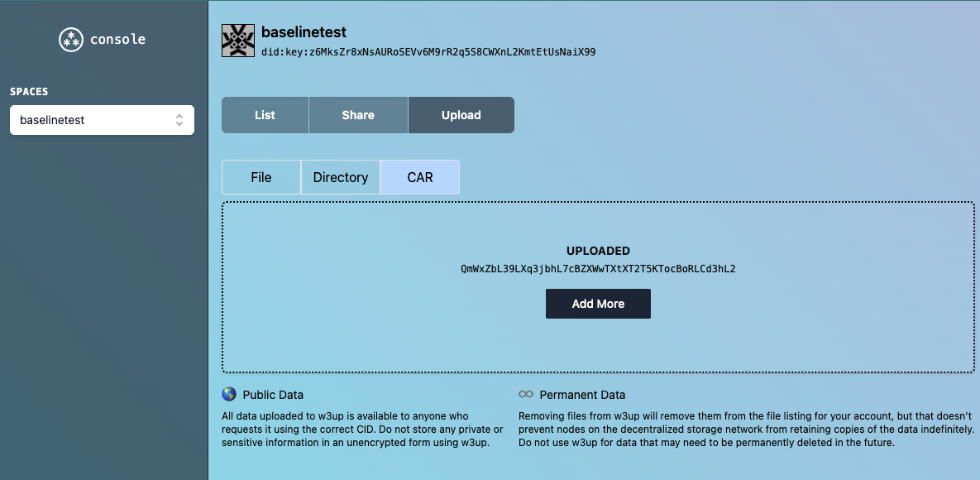Click the Public Data heading
This screenshot has height=480, width=980.
273,395
